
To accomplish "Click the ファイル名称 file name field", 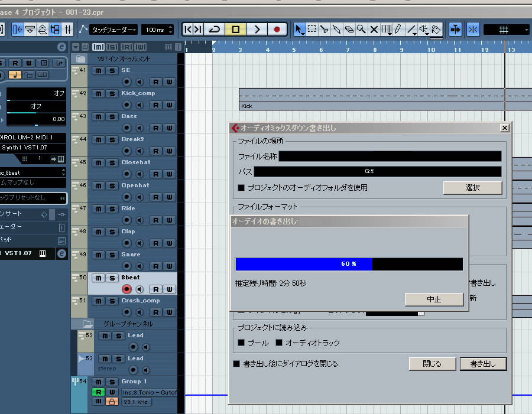I will [x=390, y=156].
